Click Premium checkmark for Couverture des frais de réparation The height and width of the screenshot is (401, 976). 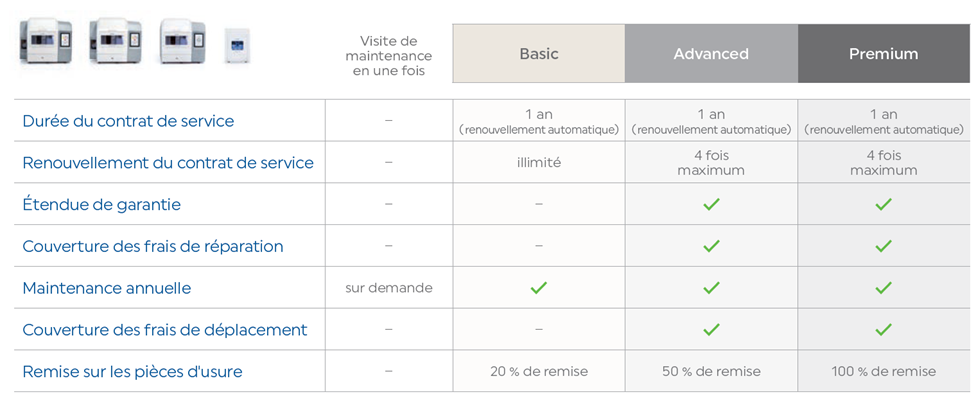pos(884,246)
